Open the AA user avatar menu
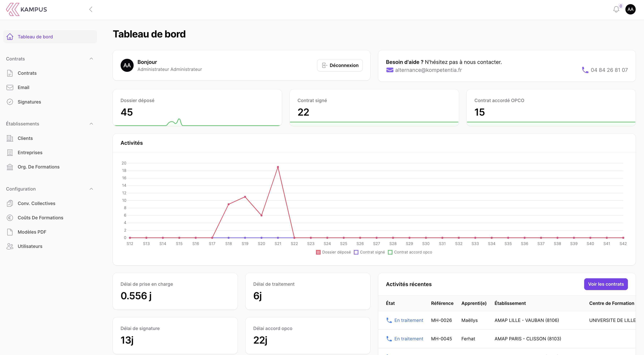 (630, 10)
